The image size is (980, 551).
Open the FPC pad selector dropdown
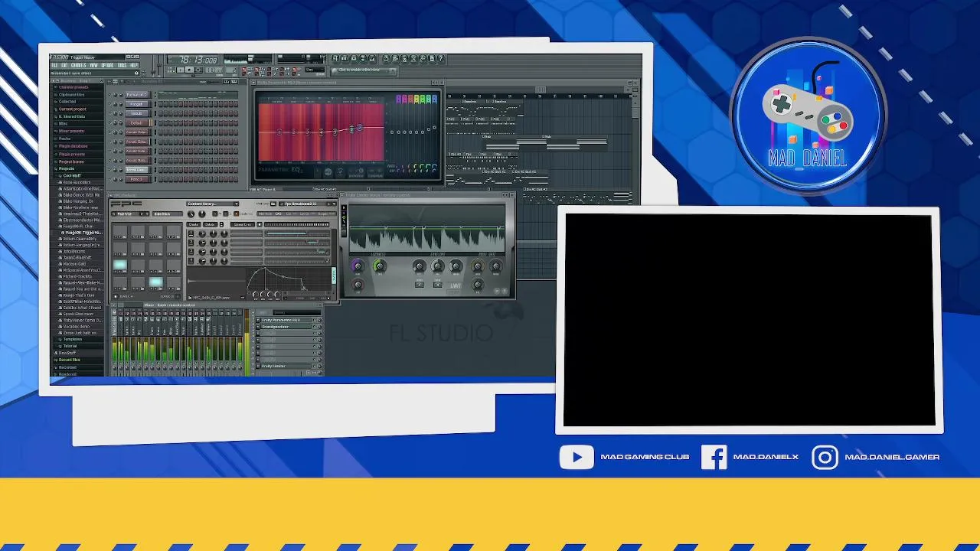pyautogui.click(x=130, y=214)
